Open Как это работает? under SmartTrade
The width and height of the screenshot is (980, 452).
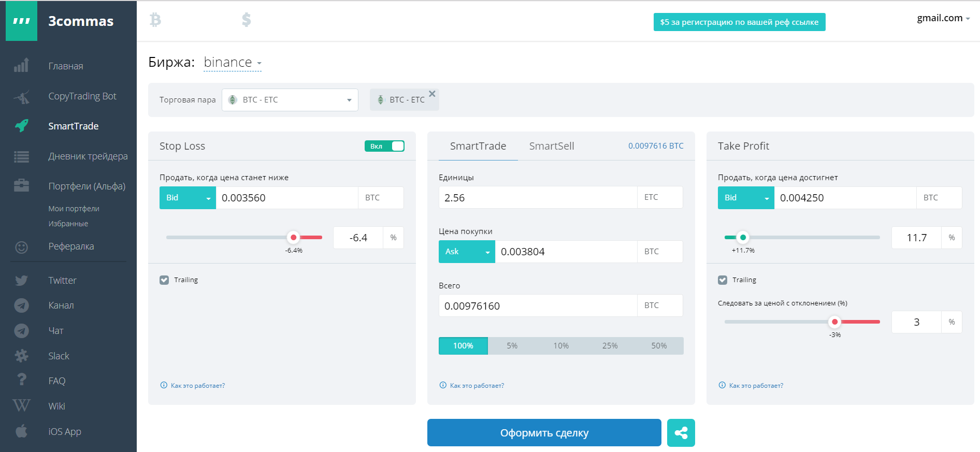[477, 386]
